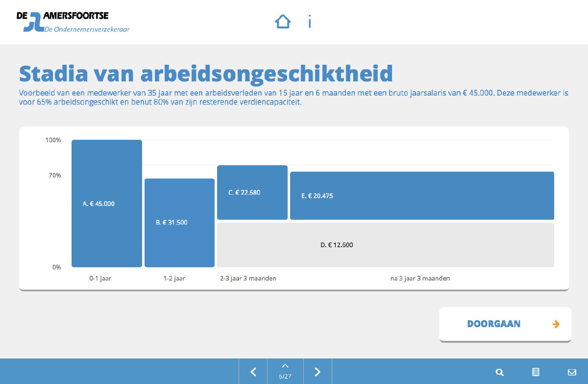
Task: Open the search magnifier icon
Action: (499, 372)
